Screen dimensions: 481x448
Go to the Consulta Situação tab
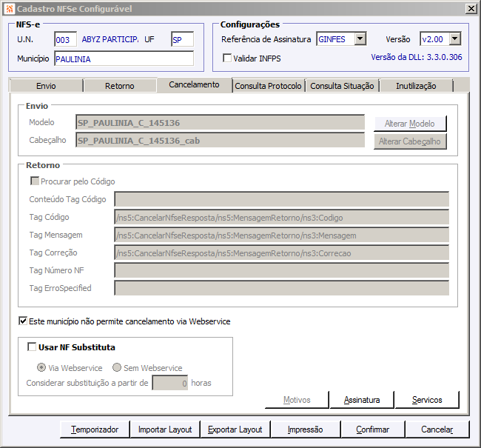click(x=342, y=86)
